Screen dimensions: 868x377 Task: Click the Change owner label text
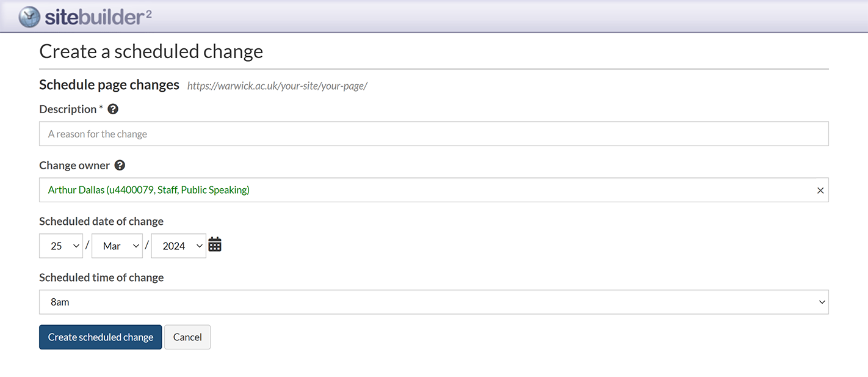(x=74, y=166)
